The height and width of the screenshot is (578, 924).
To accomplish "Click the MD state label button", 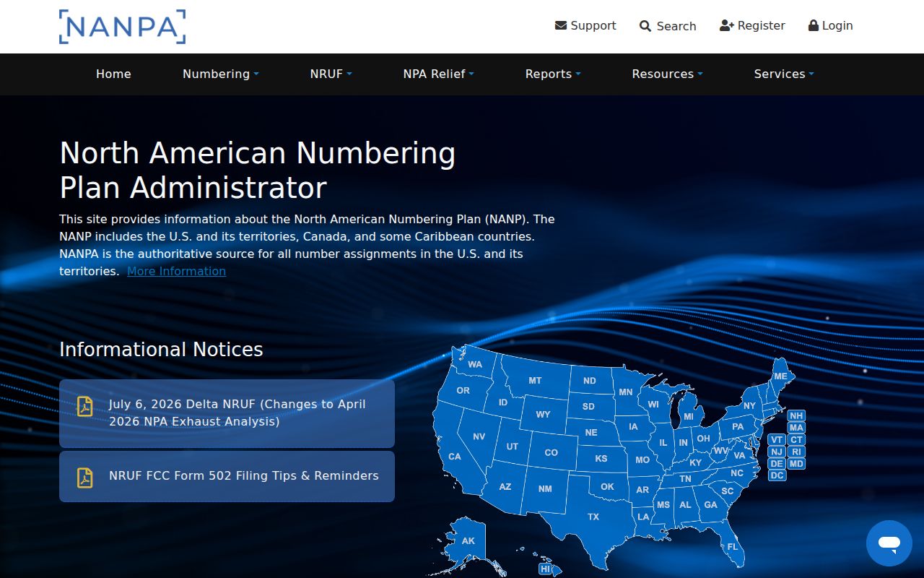I will coord(796,463).
